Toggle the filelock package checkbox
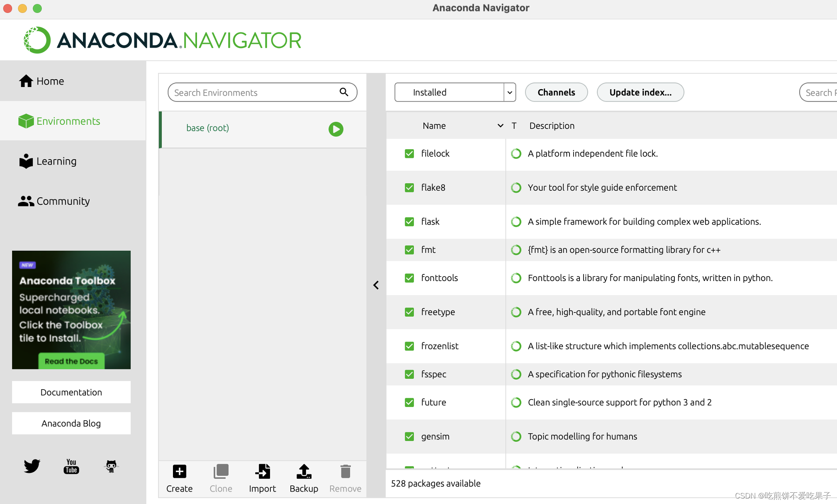The width and height of the screenshot is (837, 504). coord(409,154)
